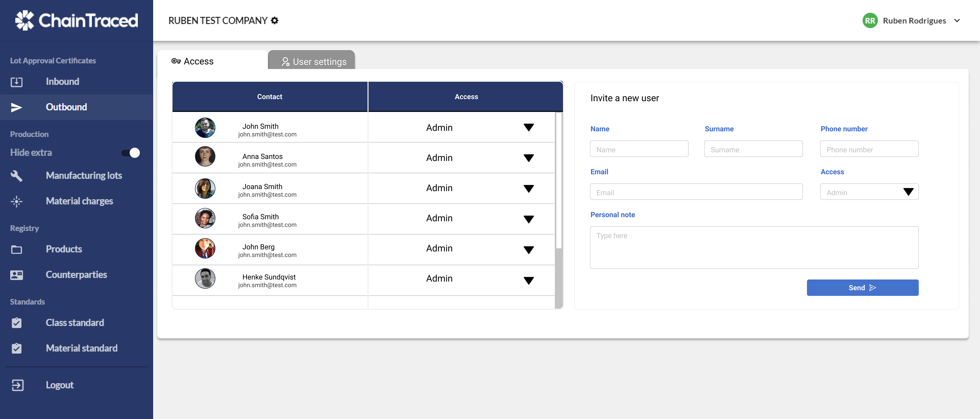Go to Material charges
Screen dimensions: 980x419
tap(76, 201)
